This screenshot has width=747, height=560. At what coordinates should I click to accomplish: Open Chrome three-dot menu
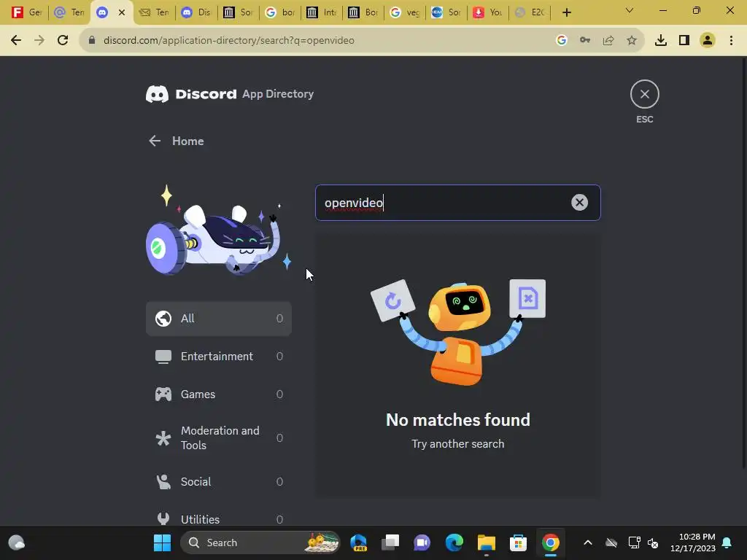click(731, 41)
